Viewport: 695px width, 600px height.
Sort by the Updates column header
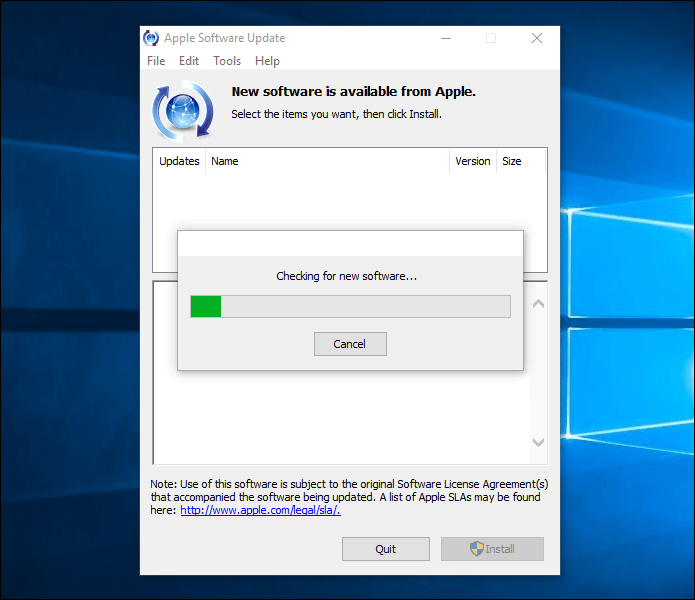point(179,161)
